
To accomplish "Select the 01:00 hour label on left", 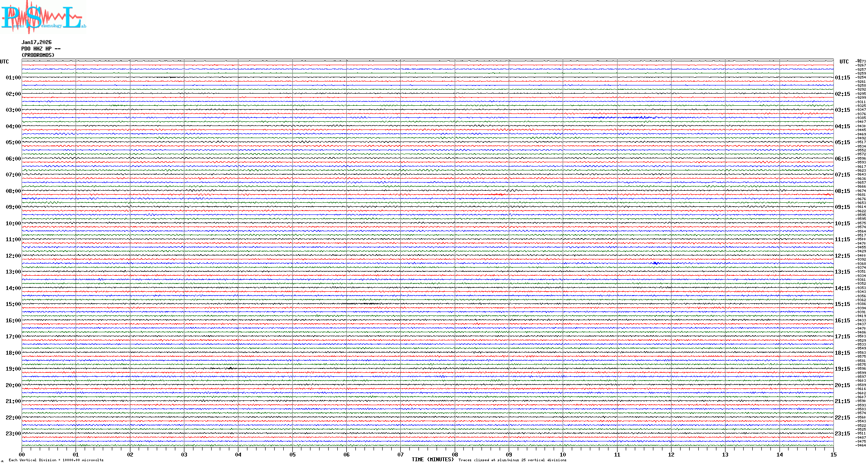I will (13, 78).
